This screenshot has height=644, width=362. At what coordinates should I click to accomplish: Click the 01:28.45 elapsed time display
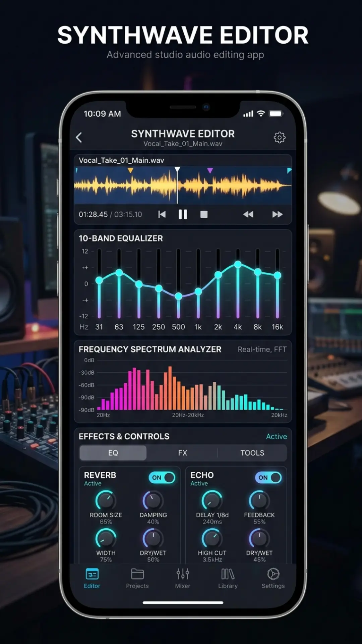tap(93, 214)
